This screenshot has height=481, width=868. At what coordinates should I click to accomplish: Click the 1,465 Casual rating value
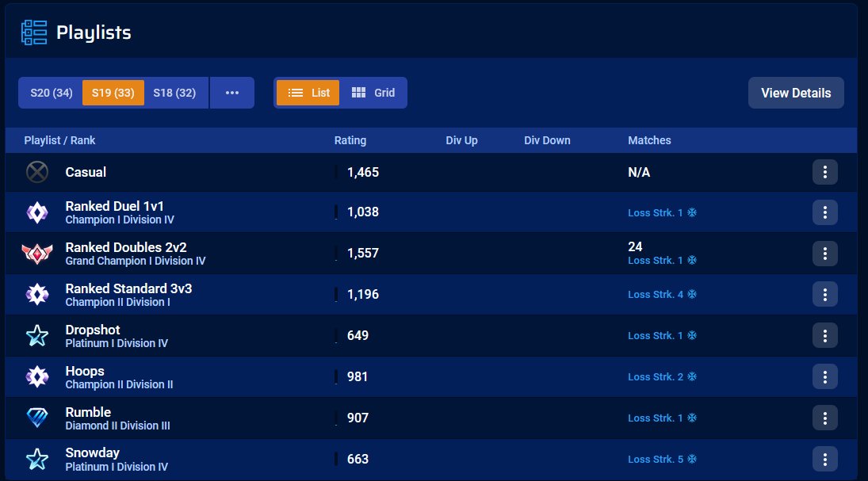pyautogui.click(x=363, y=172)
